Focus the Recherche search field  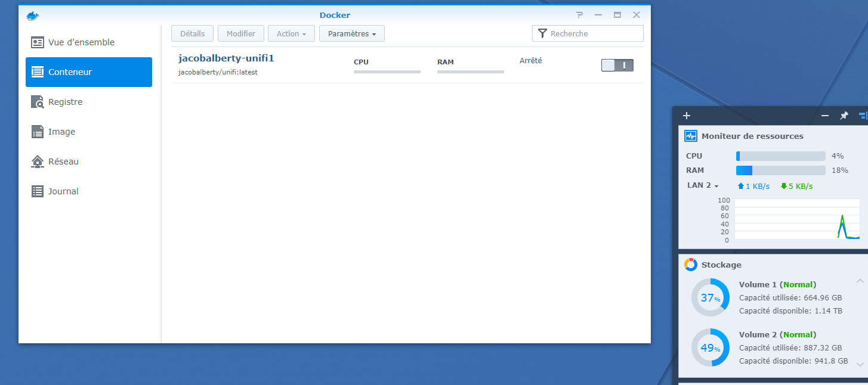(x=588, y=33)
